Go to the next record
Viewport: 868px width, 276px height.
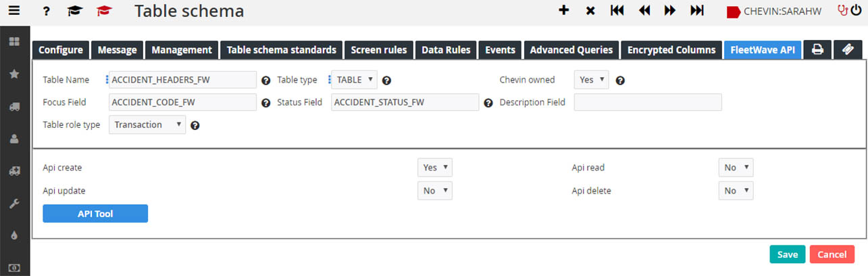(670, 11)
